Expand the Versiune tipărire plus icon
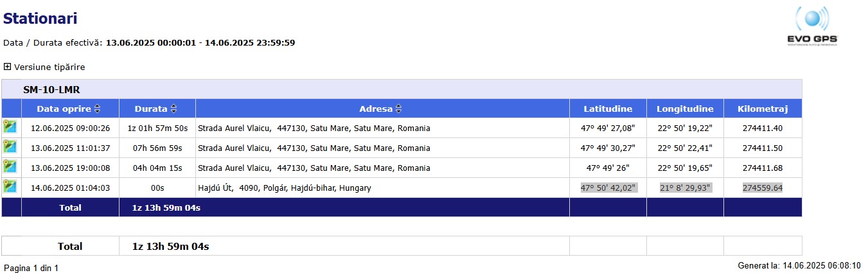The height and width of the screenshot is (273, 868). click(x=7, y=67)
